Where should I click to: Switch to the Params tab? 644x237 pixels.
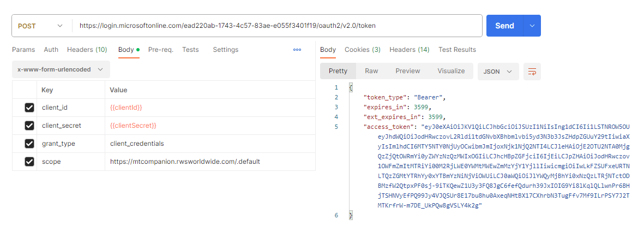pos(23,50)
